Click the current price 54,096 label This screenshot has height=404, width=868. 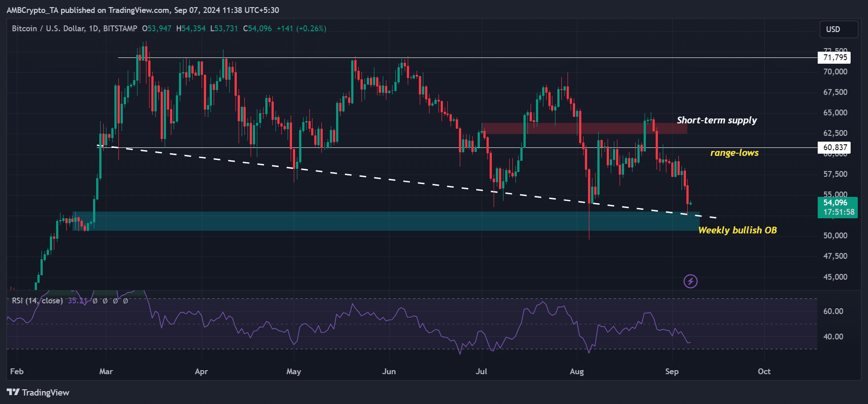point(836,203)
